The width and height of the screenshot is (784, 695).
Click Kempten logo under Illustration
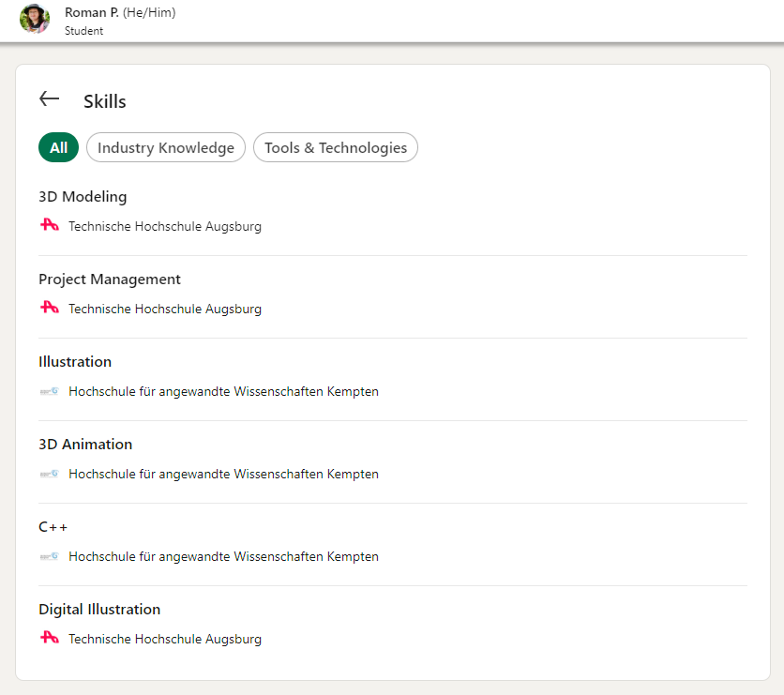pos(50,391)
